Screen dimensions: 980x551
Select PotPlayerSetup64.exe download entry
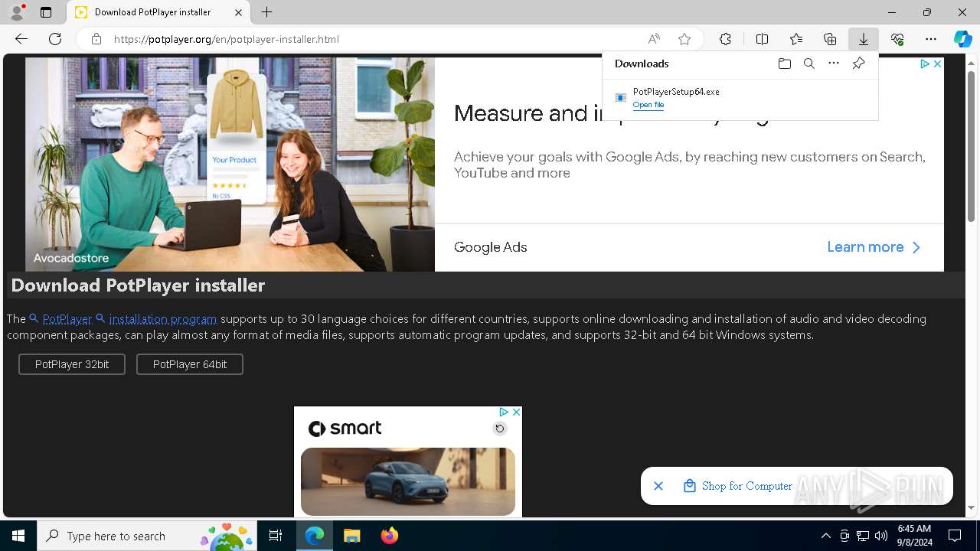click(740, 98)
